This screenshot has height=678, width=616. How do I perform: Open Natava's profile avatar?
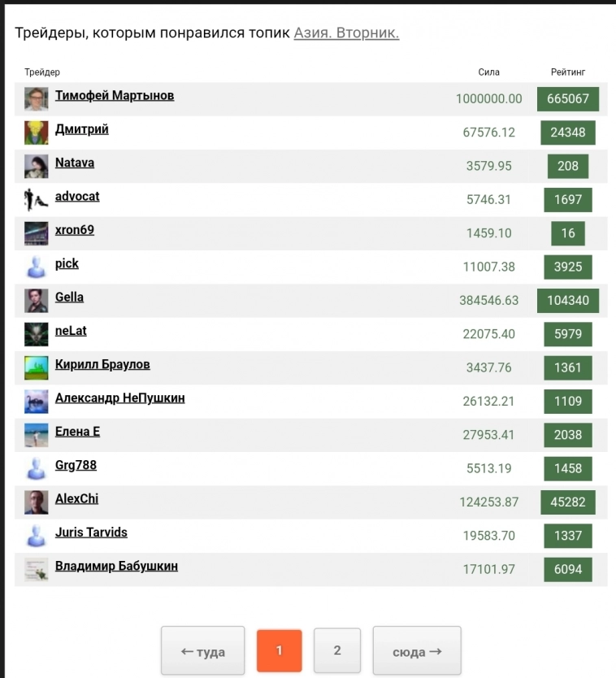(37, 167)
